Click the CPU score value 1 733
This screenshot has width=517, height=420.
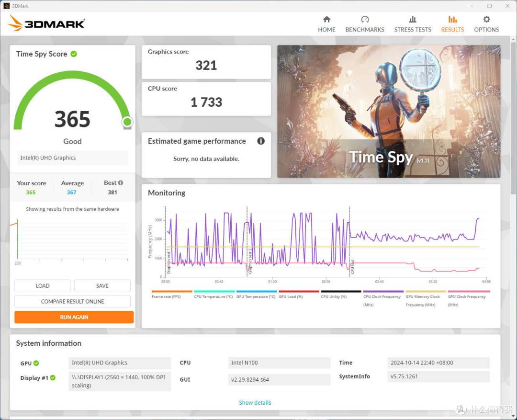[206, 102]
